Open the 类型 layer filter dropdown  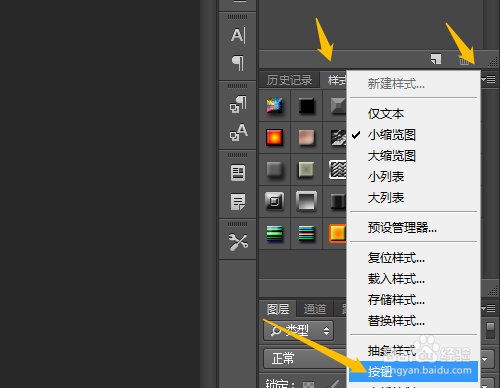coord(299,331)
